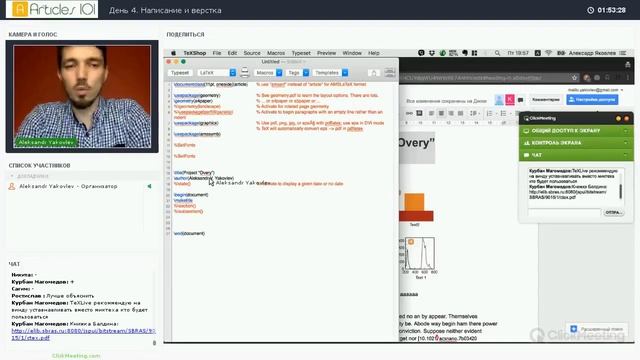Open the Edit menu
Screen dimensions: 640x360
click(232, 53)
